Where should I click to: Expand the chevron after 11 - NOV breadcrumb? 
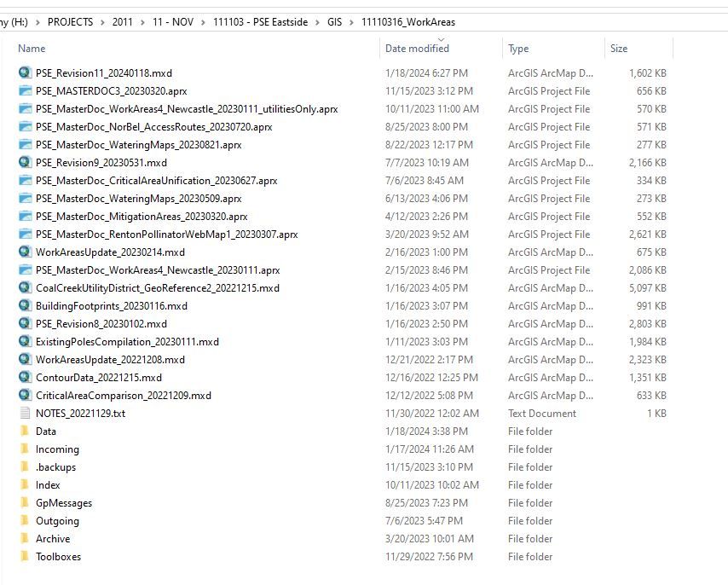[x=203, y=22]
